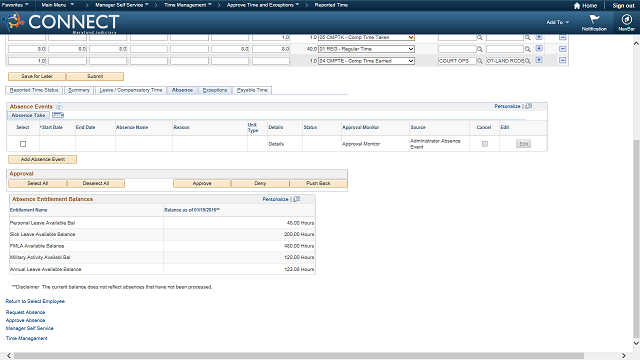Click the greyed Edit button
This screenshot has height=360, width=640.
click(x=524, y=144)
